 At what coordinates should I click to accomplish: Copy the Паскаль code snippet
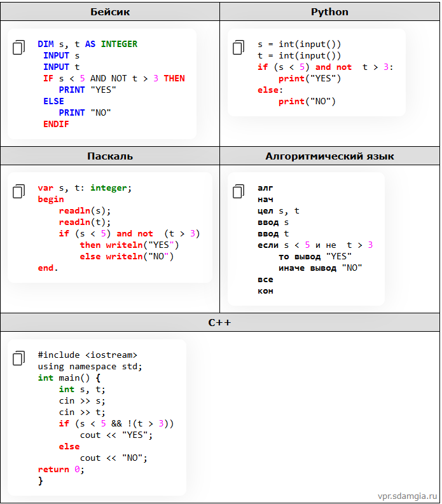pos(19,191)
